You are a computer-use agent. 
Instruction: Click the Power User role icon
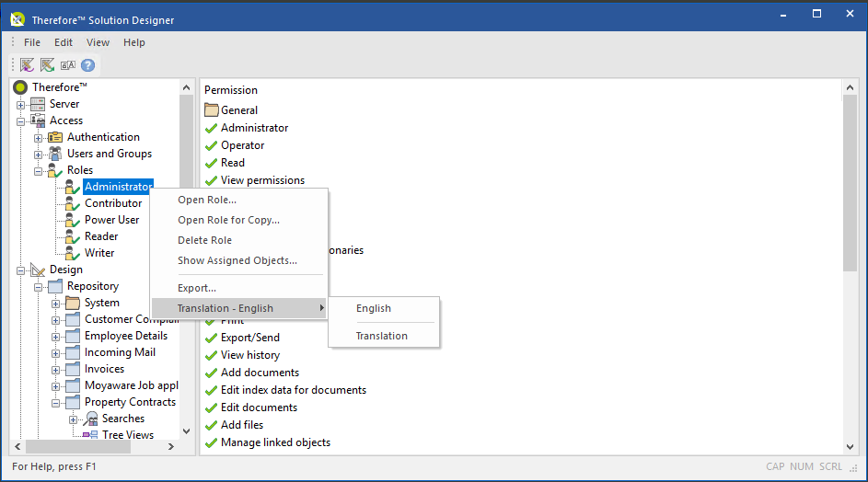pyautogui.click(x=72, y=220)
